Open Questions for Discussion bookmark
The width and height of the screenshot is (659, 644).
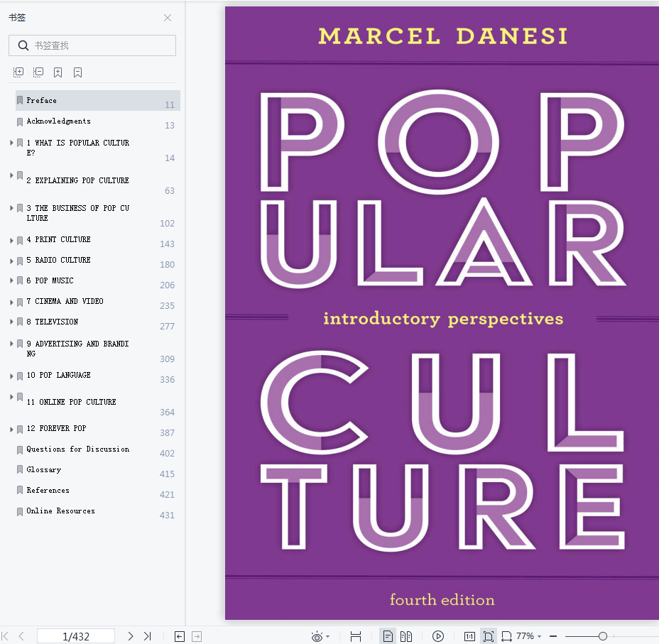click(77, 449)
